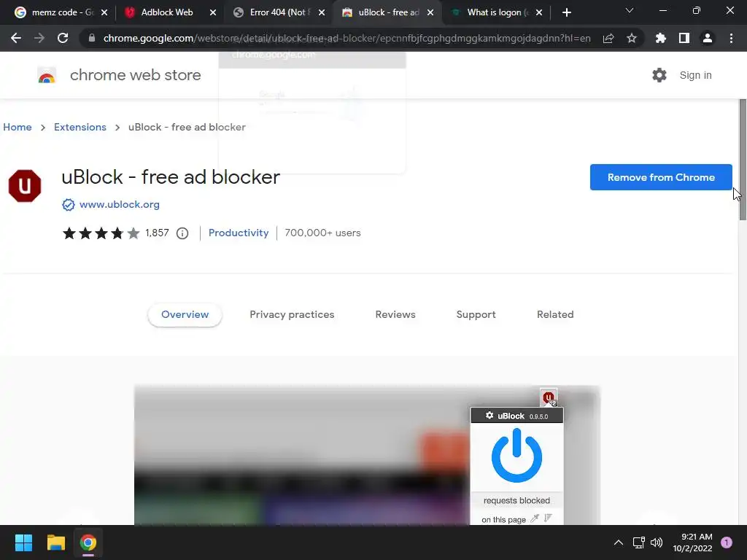The height and width of the screenshot is (560, 747).
Task: Open the tab search chevron
Action: [x=630, y=10]
